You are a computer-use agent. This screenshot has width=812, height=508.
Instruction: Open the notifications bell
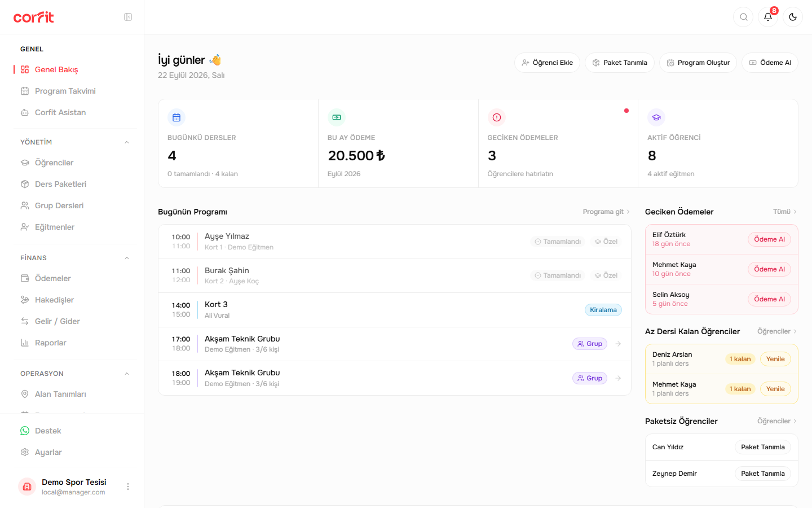768,17
